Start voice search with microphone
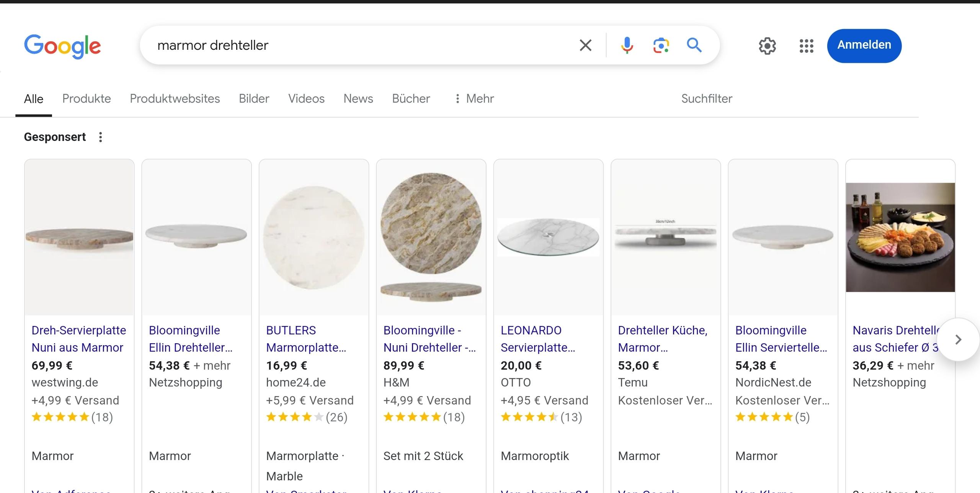 click(627, 45)
